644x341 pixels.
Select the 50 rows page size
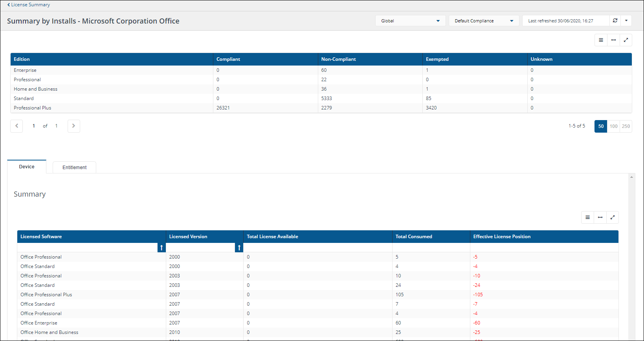pos(601,126)
